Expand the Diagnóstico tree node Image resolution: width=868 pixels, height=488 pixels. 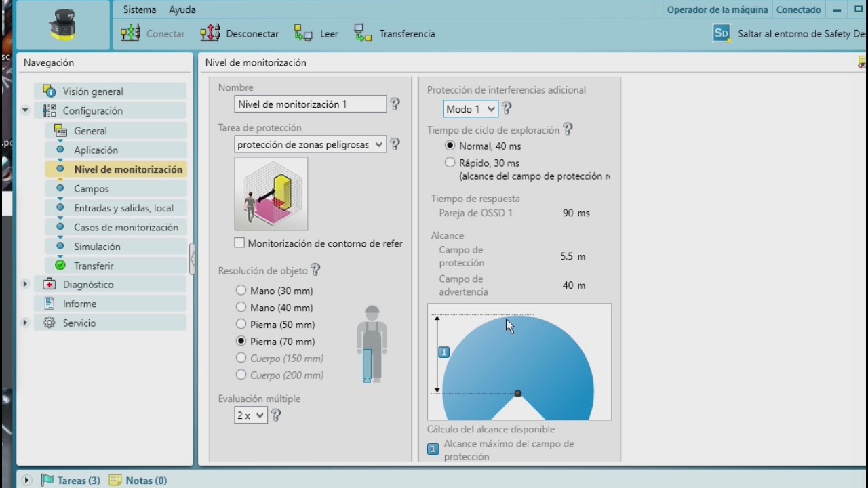[x=26, y=285]
